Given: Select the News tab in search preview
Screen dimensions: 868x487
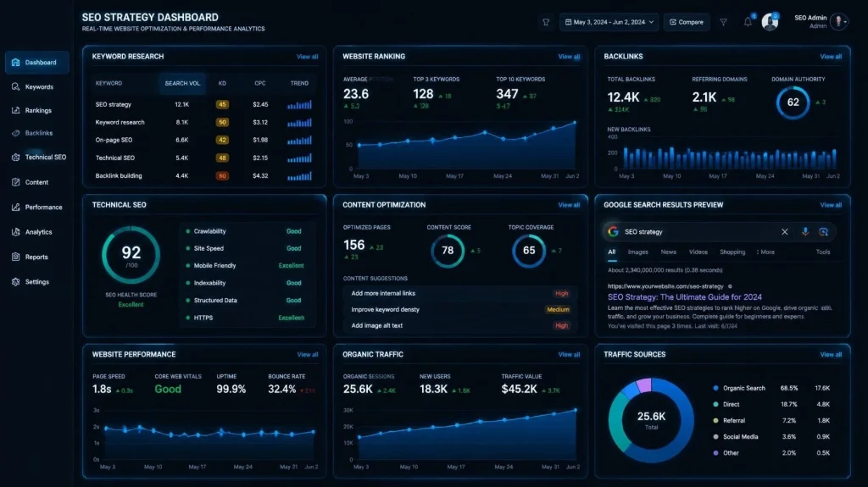Looking at the screenshot, I should click(x=668, y=252).
